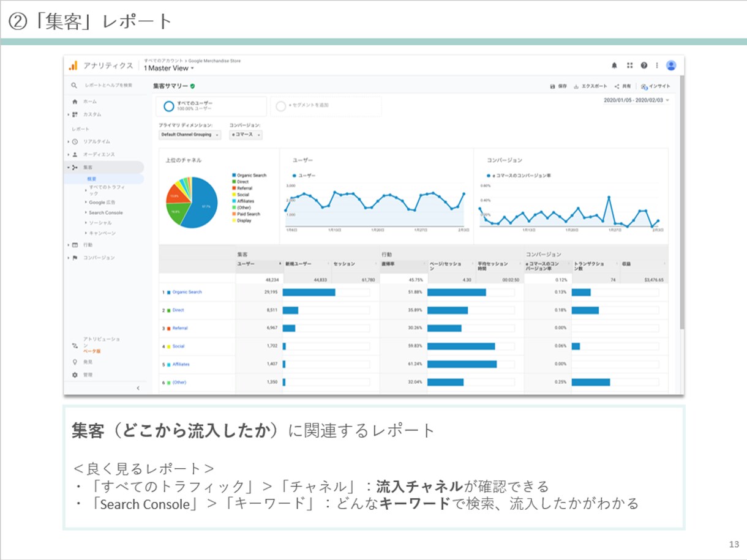The height and width of the screenshot is (560, 747).
Task: Select the すべてのユーザー segment circle
Action: click(168, 106)
